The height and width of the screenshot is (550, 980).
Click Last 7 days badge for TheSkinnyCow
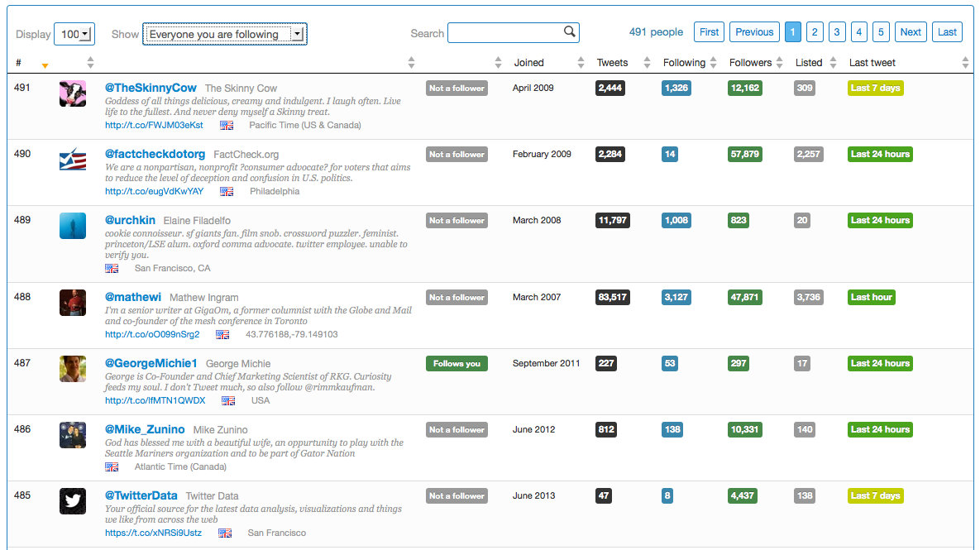(x=875, y=88)
